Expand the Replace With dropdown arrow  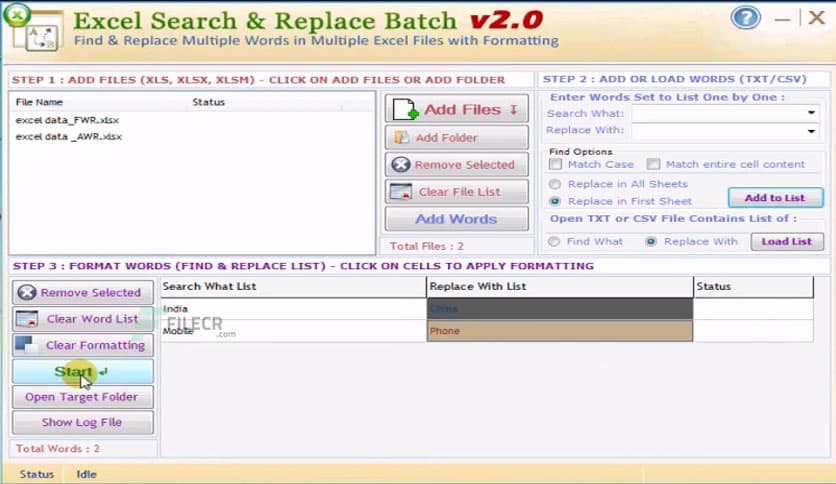[811, 131]
